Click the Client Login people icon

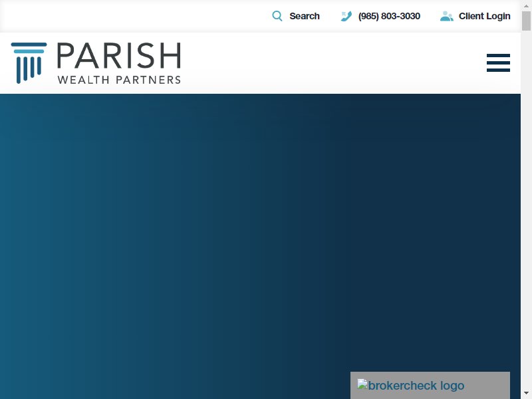(446, 16)
